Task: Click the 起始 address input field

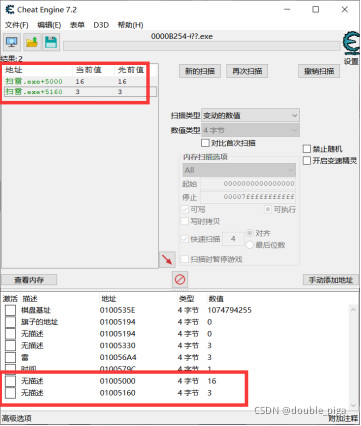Action: [x=248, y=184]
